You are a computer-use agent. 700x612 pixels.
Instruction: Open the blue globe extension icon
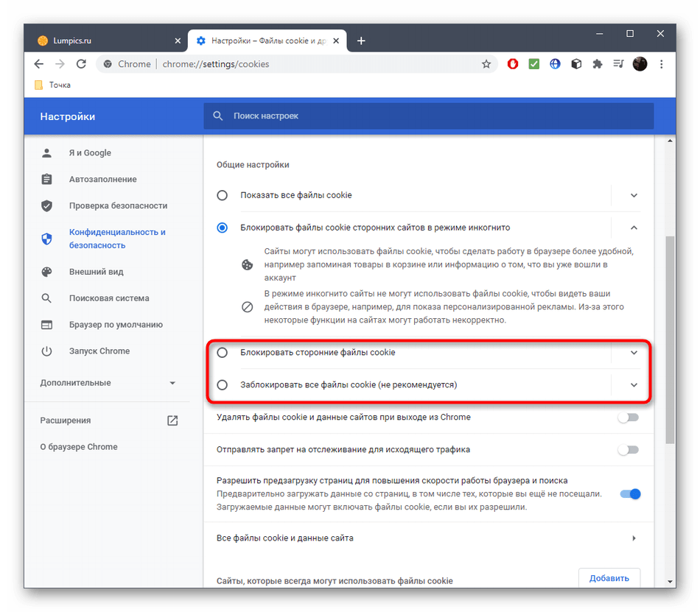[x=555, y=64]
